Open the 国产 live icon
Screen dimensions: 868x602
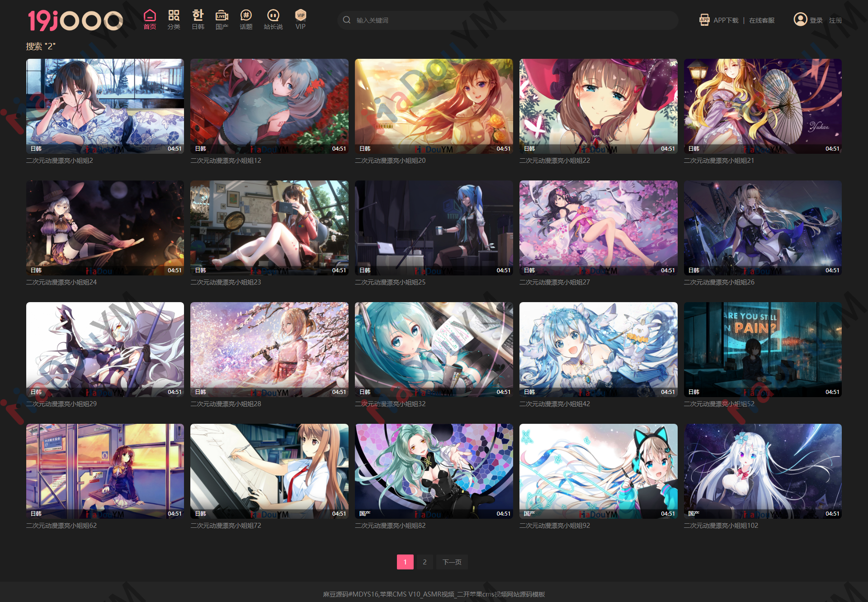click(222, 15)
